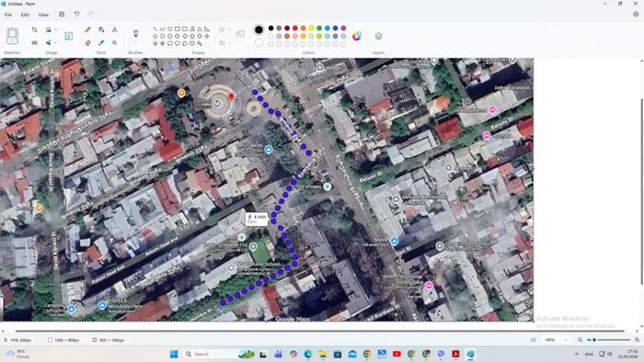Expand the Brushes dropdown
Viewport: 644px width, 362px height.
(x=135, y=42)
